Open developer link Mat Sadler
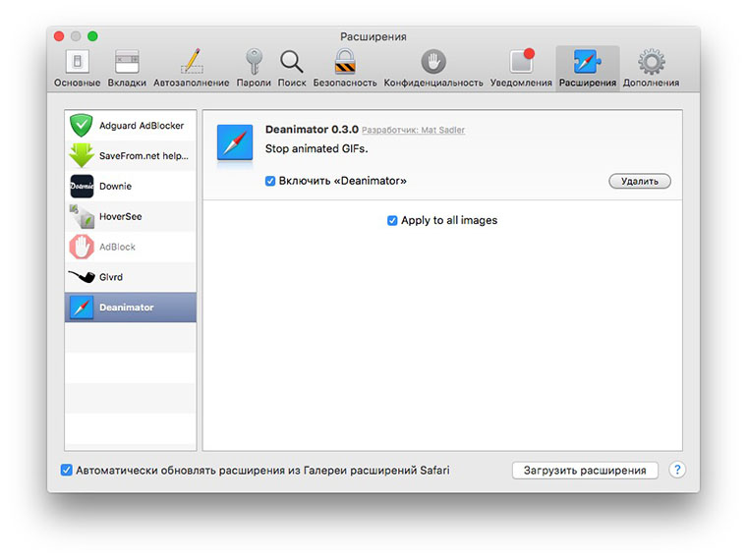Viewport: 747px width, 560px height. tap(413, 130)
